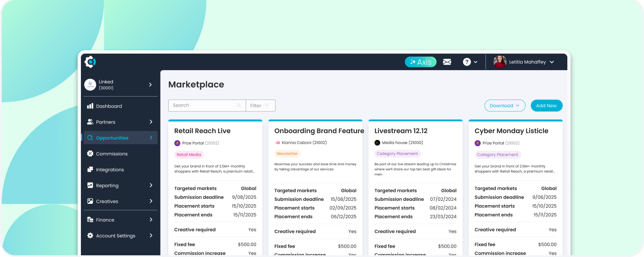
Task: Launch the Axis assistant button
Action: 420,62
